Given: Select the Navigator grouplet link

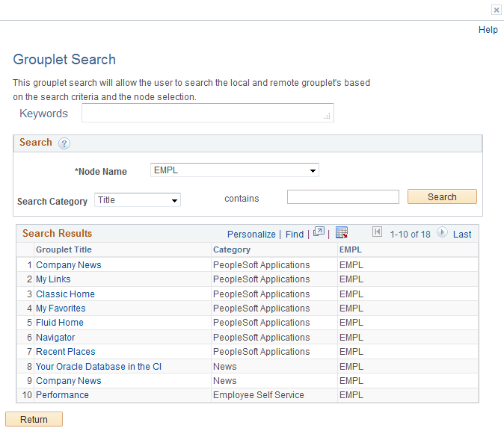Looking at the screenshot, I should pyautogui.click(x=55, y=338).
